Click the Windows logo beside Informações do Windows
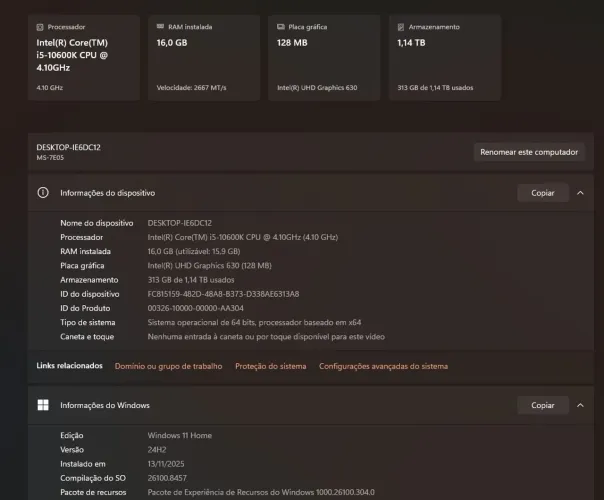Viewport: 604px width, 500px height. (x=43, y=405)
